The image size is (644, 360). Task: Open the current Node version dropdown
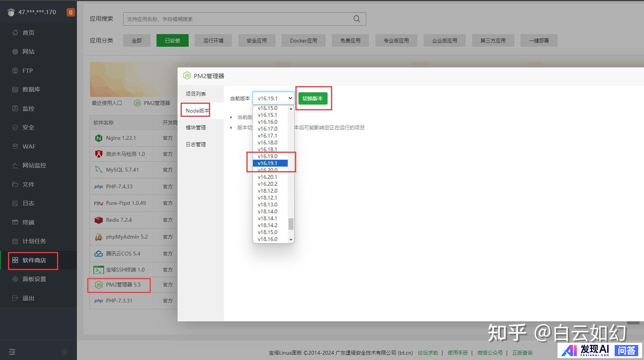(273, 98)
